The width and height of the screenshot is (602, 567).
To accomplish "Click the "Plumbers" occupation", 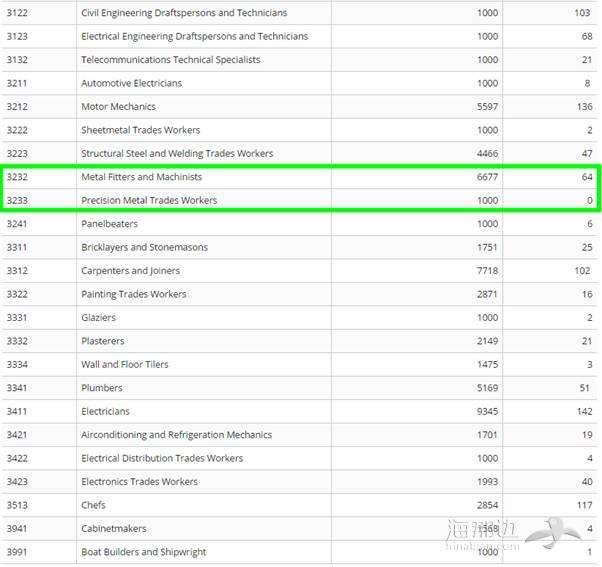I will coord(102,387).
